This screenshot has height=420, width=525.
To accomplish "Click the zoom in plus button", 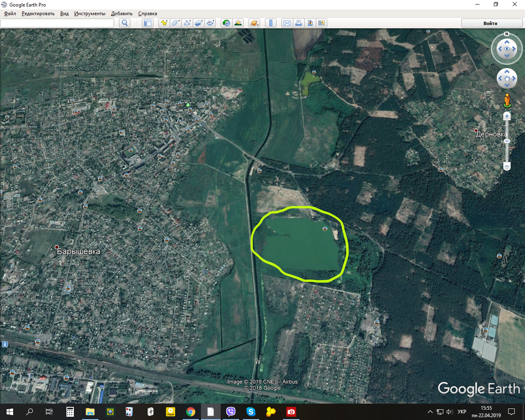I will (x=507, y=116).
